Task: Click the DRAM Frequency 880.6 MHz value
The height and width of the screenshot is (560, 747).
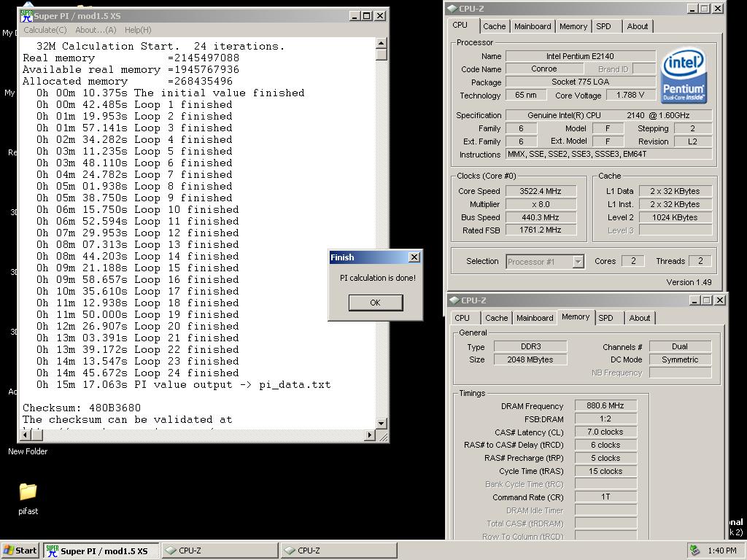Action: coord(605,405)
